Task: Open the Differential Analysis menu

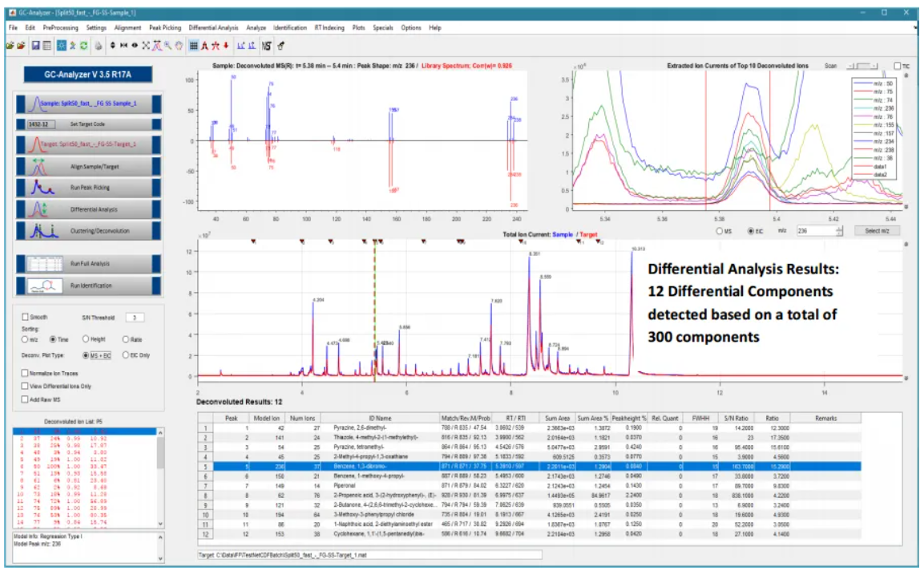Action: tap(214, 27)
